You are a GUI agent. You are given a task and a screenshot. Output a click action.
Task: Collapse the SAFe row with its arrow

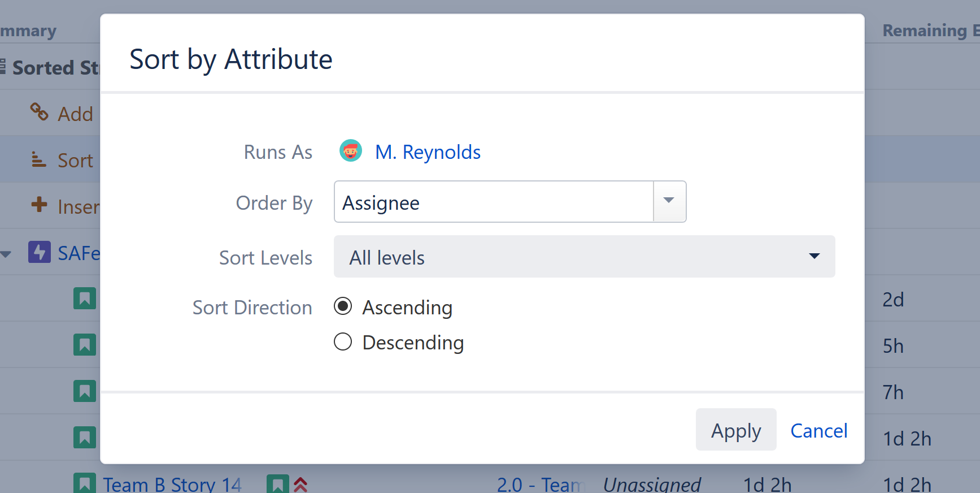[x=6, y=254]
